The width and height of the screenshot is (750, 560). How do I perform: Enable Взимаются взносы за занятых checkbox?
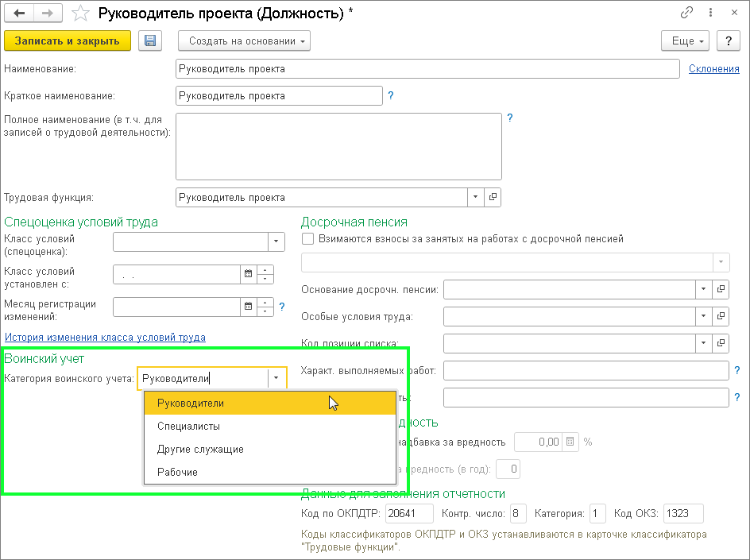pyautogui.click(x=308, y=238)
